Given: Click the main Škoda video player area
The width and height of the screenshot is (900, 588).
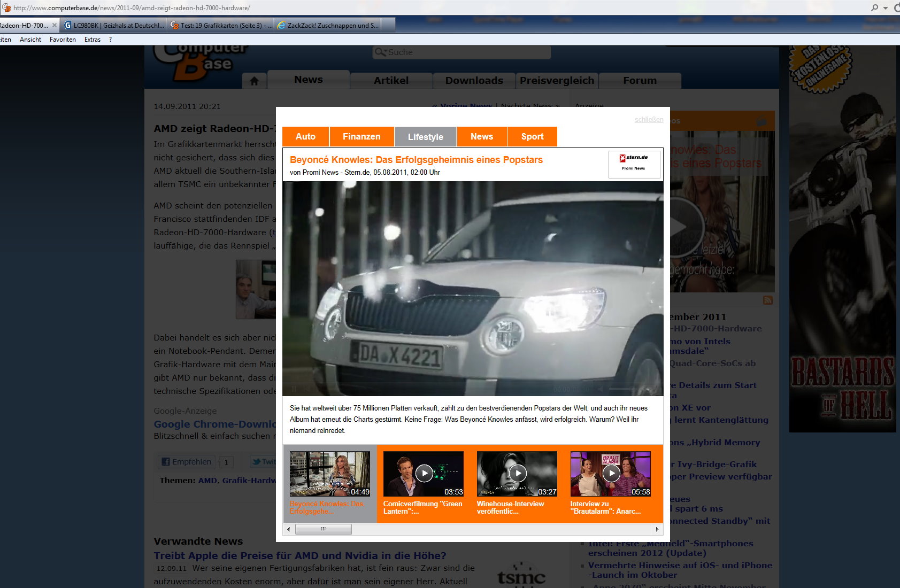Looking at the screenshot, I should tap(473, 289).
